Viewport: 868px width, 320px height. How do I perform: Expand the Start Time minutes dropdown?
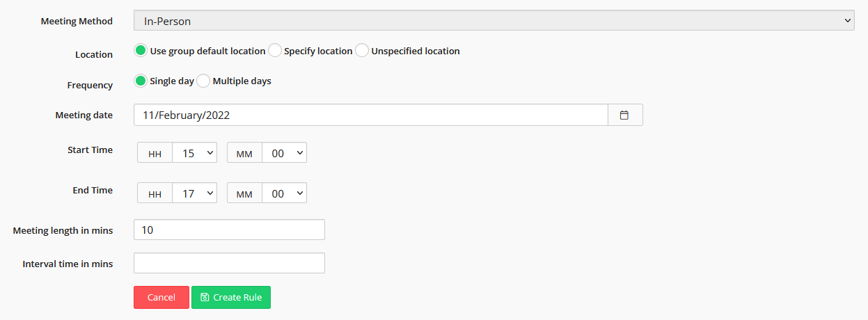[x=284, y=153]
